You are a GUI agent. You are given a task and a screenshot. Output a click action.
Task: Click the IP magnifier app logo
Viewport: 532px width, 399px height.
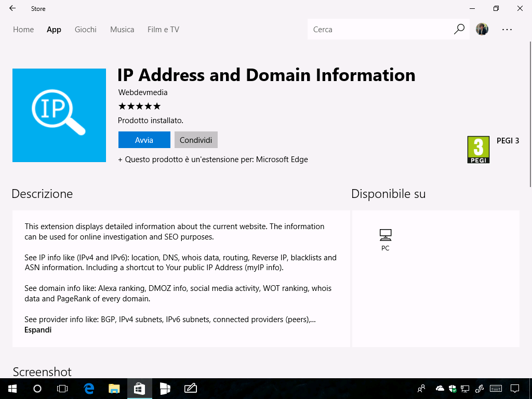59,115
